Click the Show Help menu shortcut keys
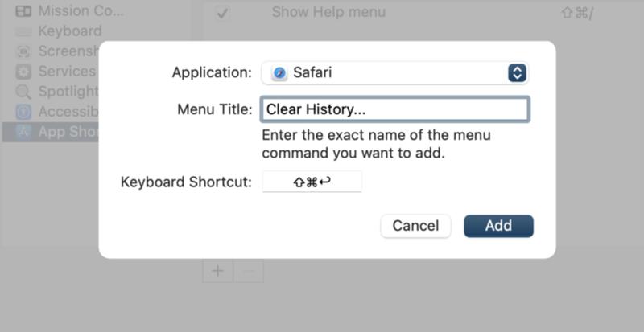This screenshot has width=644, height=332. pyautogui.click(x=577, y=13)
